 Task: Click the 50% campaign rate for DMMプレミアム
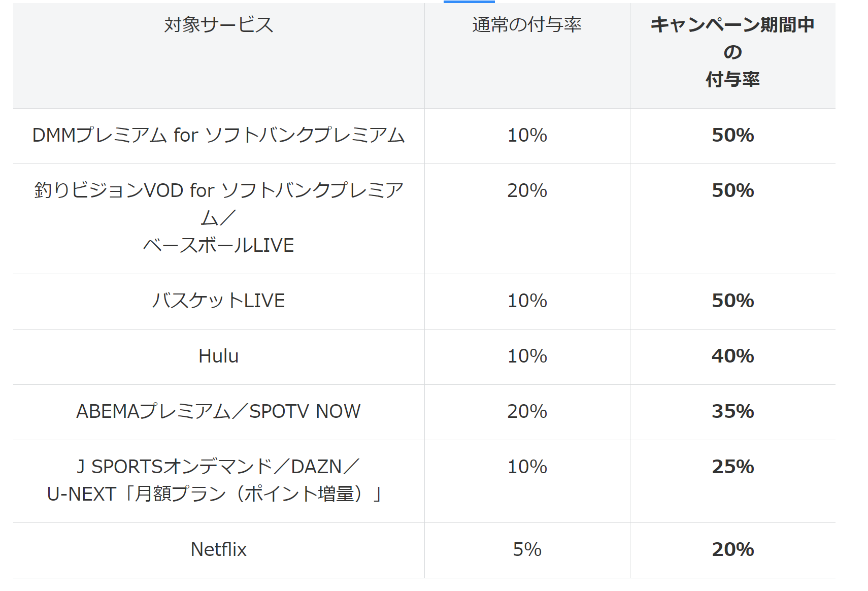pos(732,136)
